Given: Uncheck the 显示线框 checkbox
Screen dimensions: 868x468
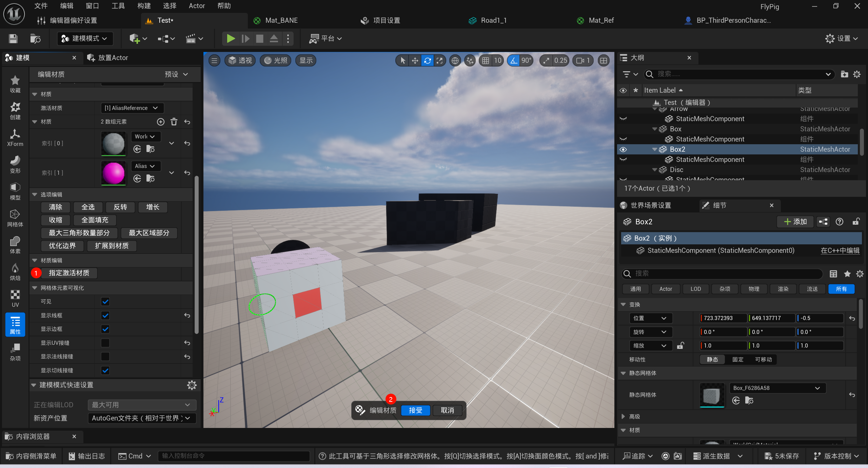Looking at the screenshot, I should [x=105, y=315].
